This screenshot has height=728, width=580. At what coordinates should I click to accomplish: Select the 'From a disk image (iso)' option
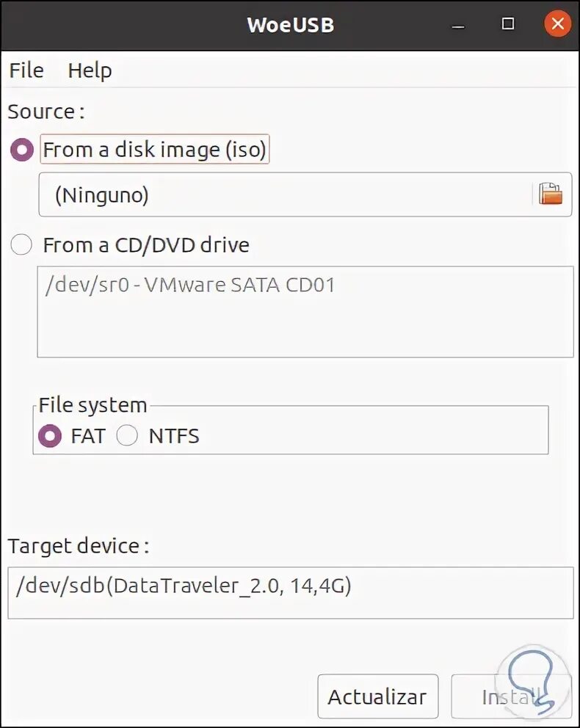[x=22, y=150]
